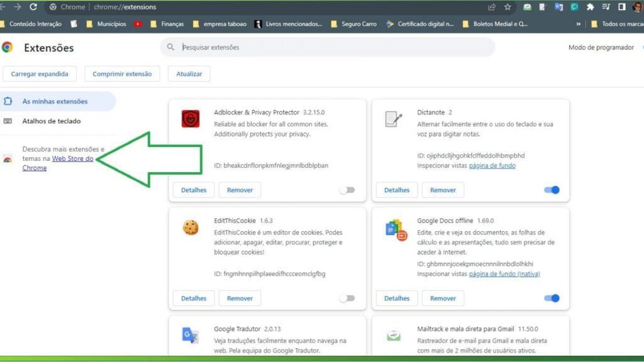Open Detalhes for Dictanote
Image resolution: width=644 pixels, height=362 pixels.
tap(397, 190)
